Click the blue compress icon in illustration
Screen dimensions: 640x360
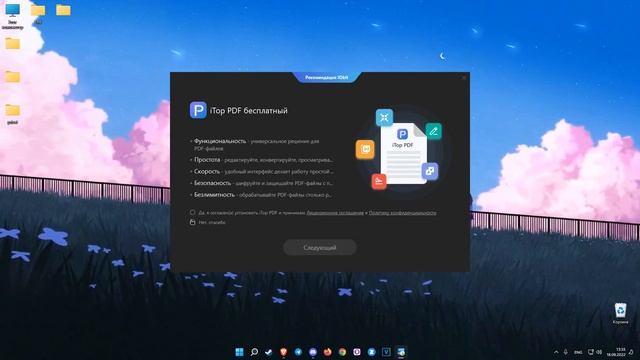pos(384,118)
